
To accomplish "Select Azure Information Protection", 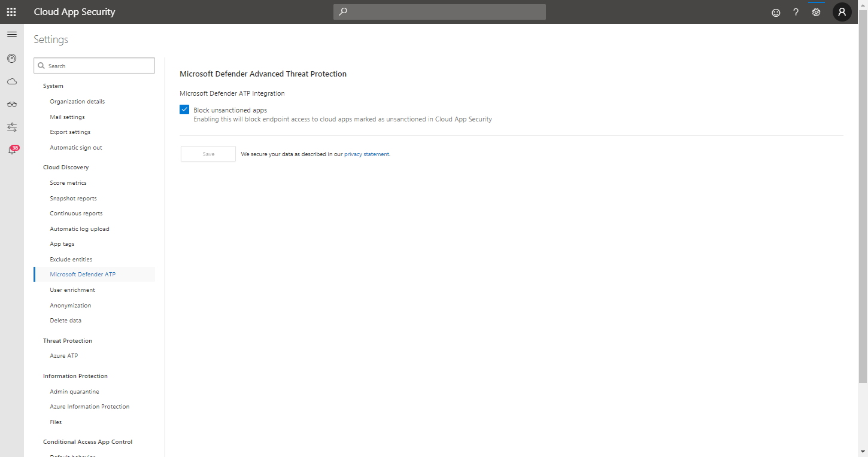I will 90,407.
